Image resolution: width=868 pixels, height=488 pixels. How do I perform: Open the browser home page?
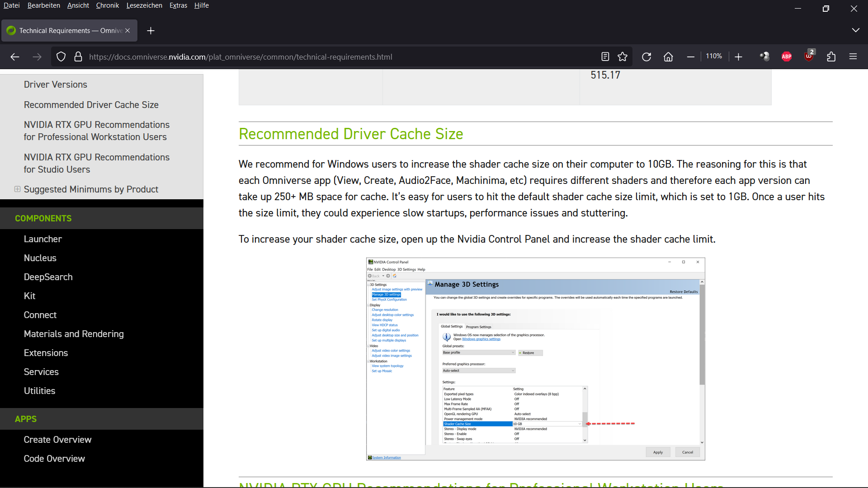[668, 56]
